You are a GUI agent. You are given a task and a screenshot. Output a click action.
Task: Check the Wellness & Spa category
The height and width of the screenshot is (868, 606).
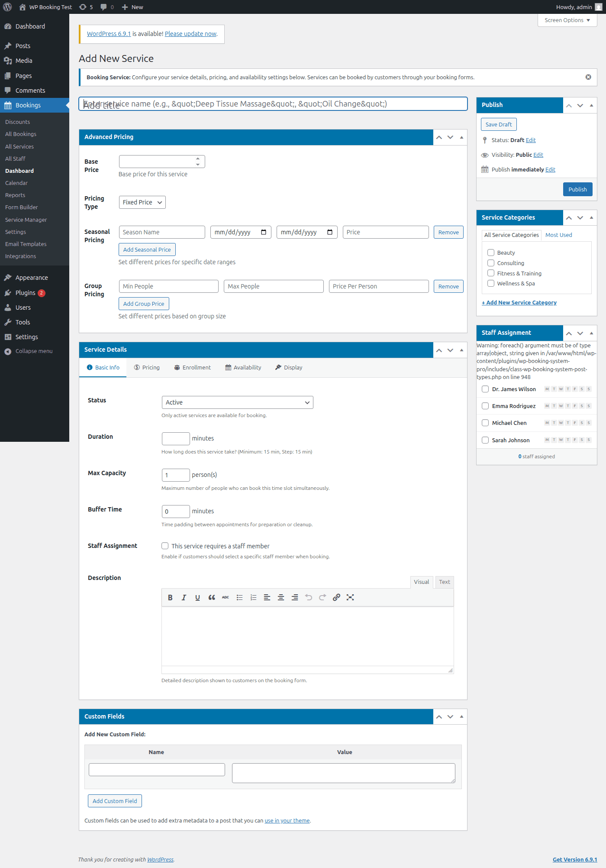tap(491, 283)
